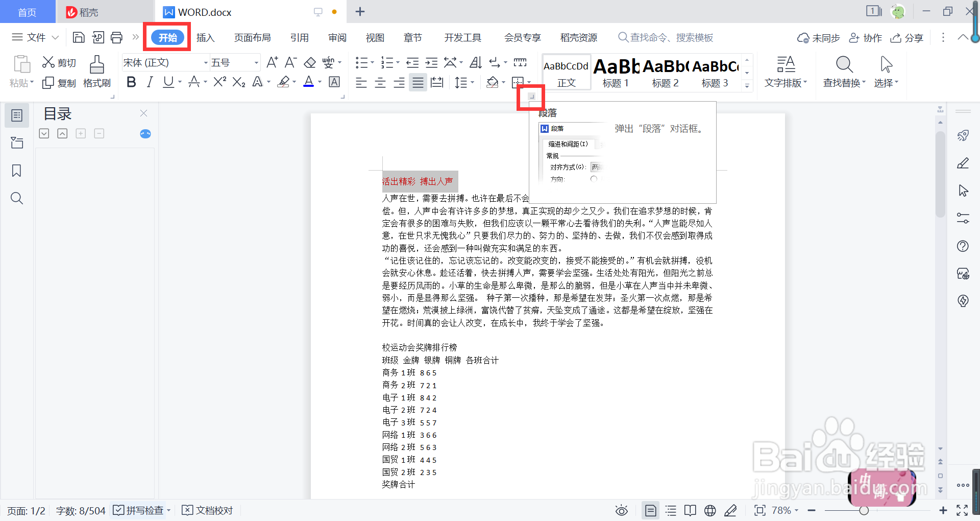Open the font size dropdown (五号)

tap(256, 63)
